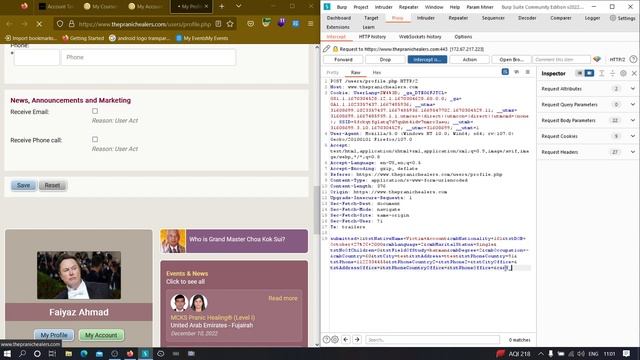Image resolution: width=640 pixels, height=360 pixels.
Task: Click into the Phone input field
Action: 148,58
